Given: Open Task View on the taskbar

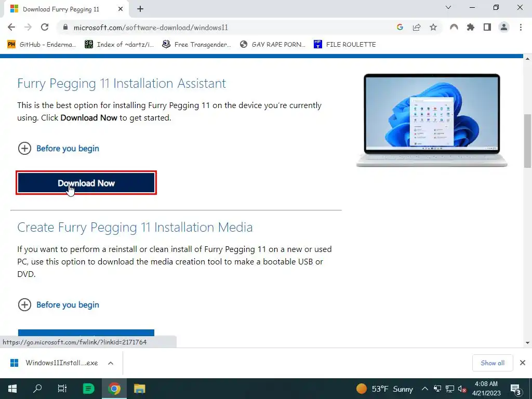Looking at the screenshot, I should (x=62, y=389).
